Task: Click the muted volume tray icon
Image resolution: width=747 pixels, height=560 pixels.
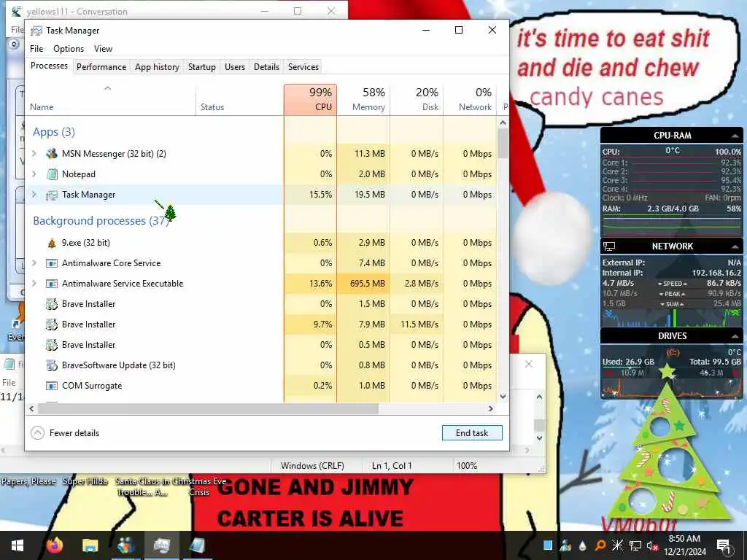Action: point(652,545)
